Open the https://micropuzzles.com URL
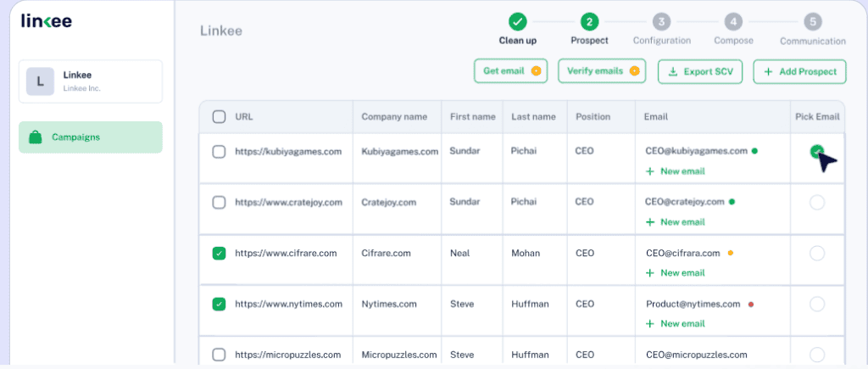Image resolution: width=868 pixels, height=369 pixels. [288, 355]
